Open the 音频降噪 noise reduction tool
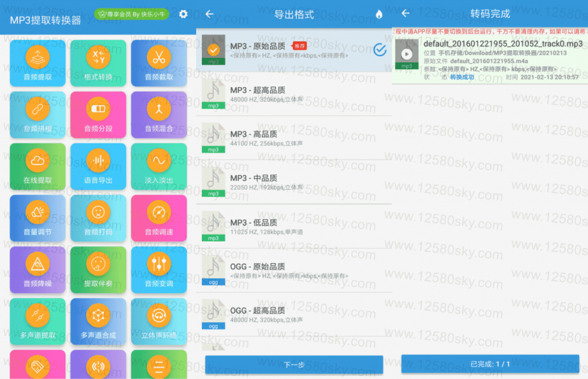 (x=36, y=269)
